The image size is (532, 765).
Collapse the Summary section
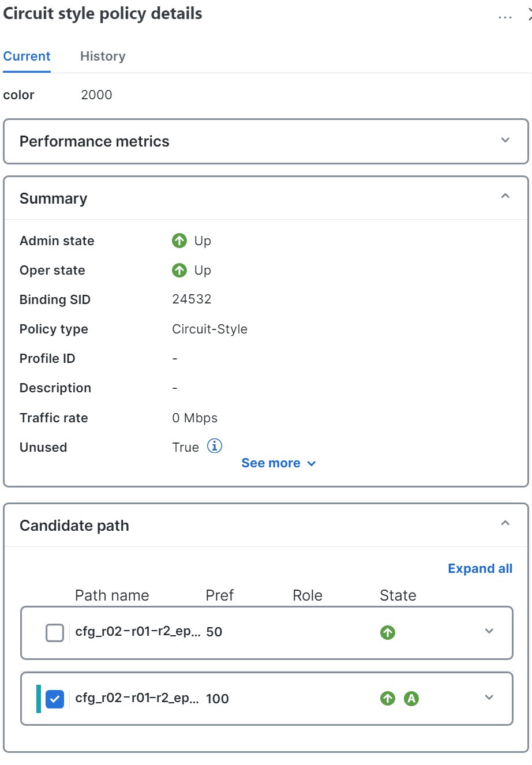click(505, 196)
